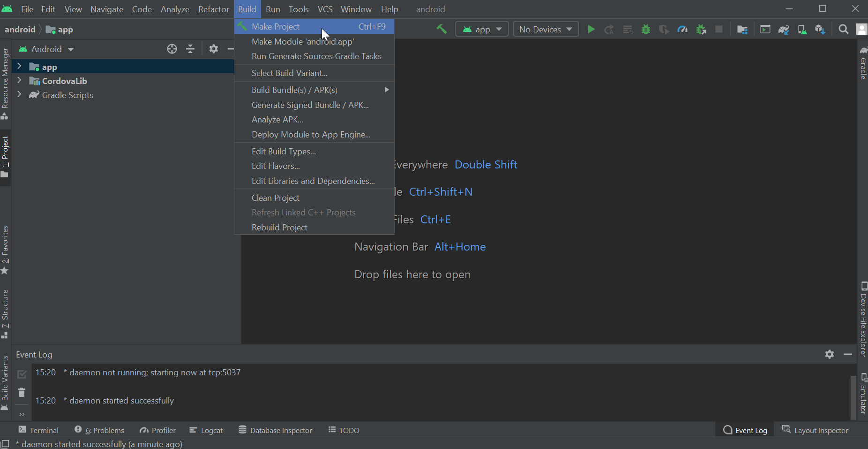Click Attach Debugger to Android Process icon
The width and height of the screenshot is (868, 449).
[701, 30]
